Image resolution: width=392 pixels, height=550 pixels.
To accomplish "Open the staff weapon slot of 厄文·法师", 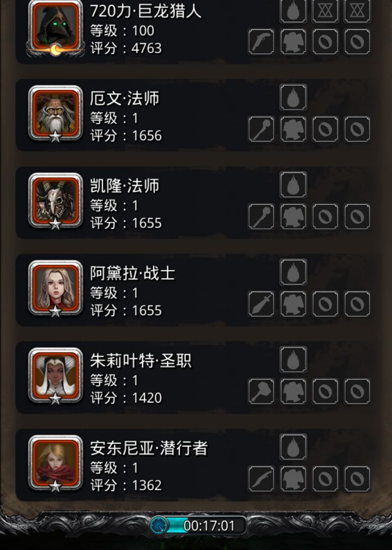I will [x=261, y=129].
